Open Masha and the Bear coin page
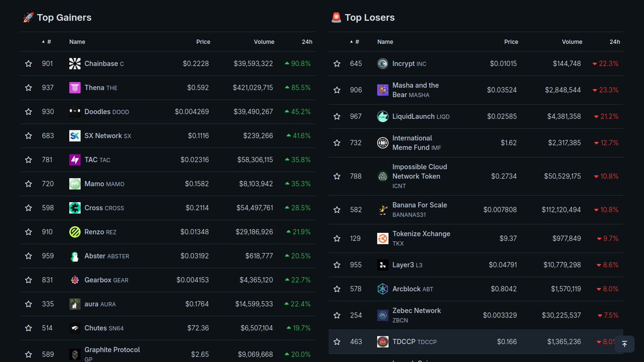Image resolution: width=644 pixels, height=362 pixels. click(x=415, y=90)
